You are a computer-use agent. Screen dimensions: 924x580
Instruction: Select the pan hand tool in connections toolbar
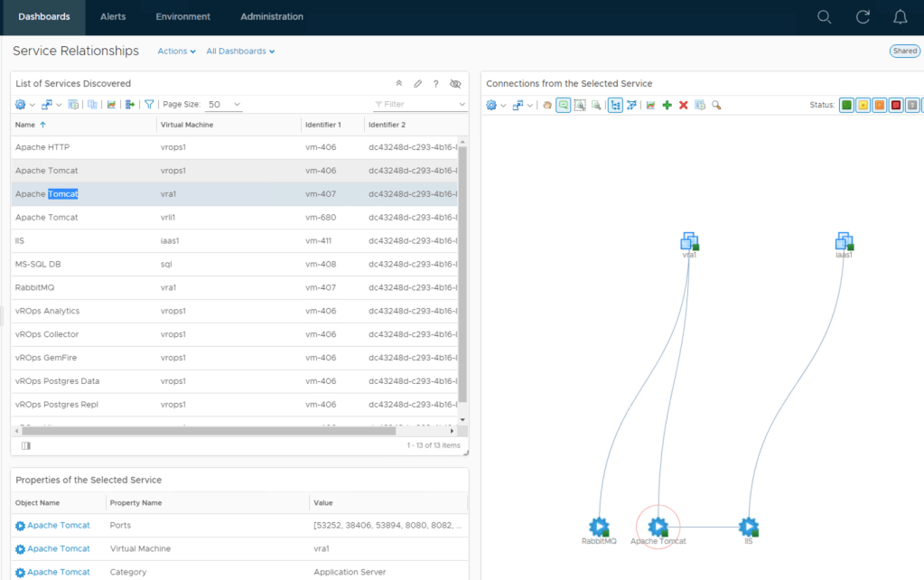tap(546, 106)
